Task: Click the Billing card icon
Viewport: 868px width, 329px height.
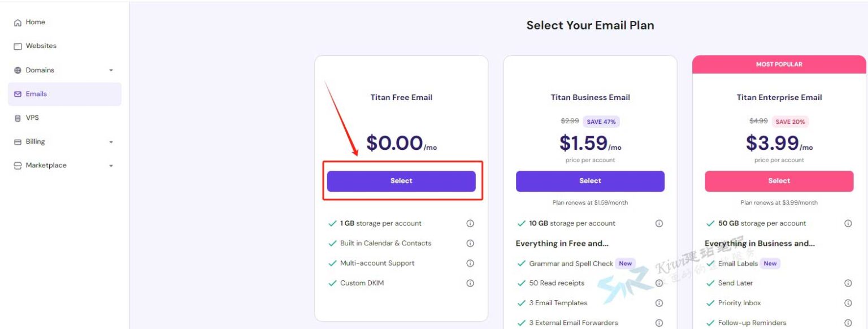Action: coord(18,141)
